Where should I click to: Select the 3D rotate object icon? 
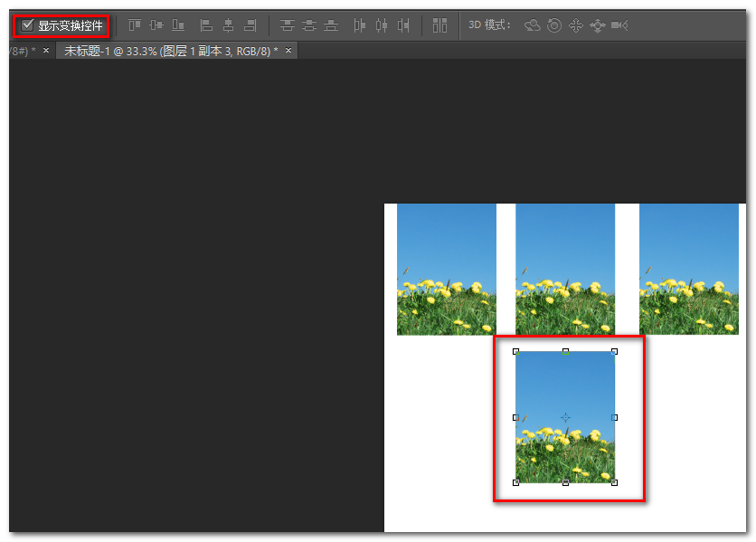[x=533, y=24]
